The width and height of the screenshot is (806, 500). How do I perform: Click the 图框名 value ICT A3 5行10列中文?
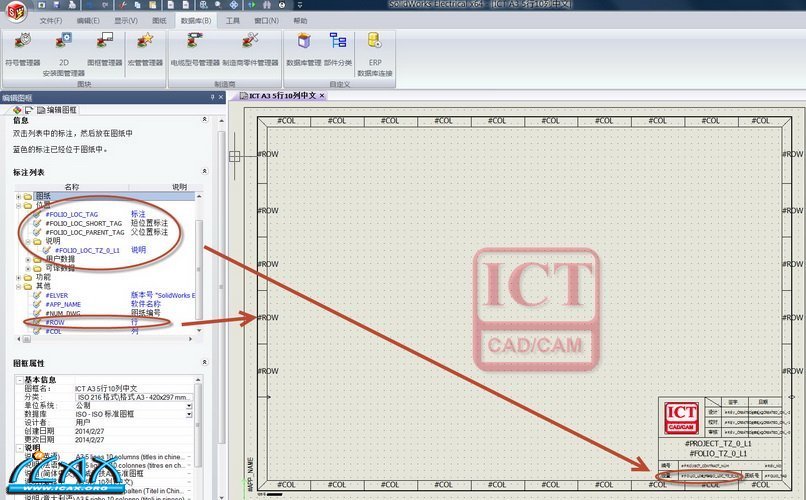pyautogui.click(x=106, y=388)
